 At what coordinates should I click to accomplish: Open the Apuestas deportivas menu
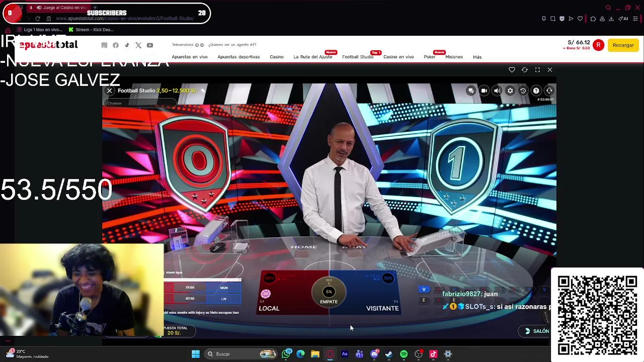coord(238,57)
